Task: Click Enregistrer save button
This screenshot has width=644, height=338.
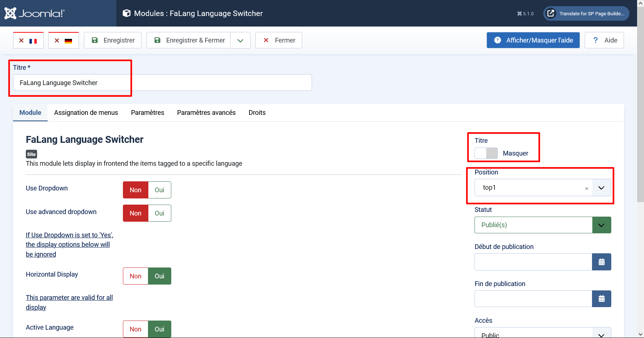Action: pos(113,40)
